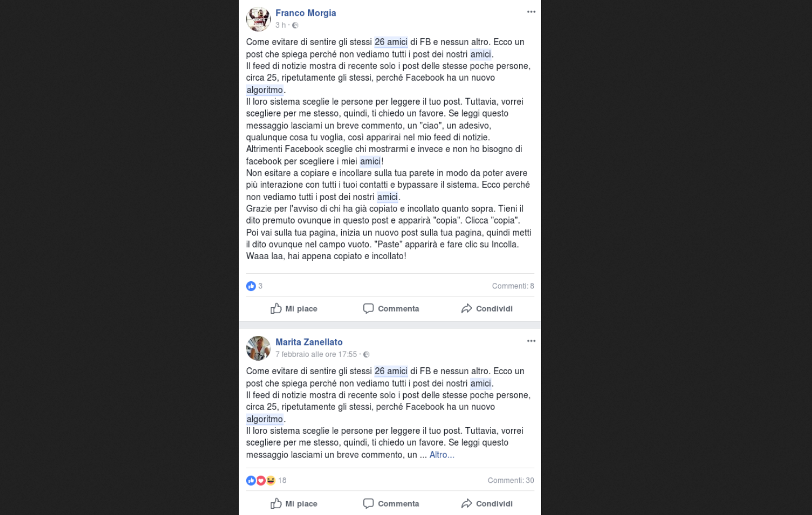The image size is (812, 515).
Task: Visit Marita Zanellato's profile name link
Action: [x=309, y=342]
